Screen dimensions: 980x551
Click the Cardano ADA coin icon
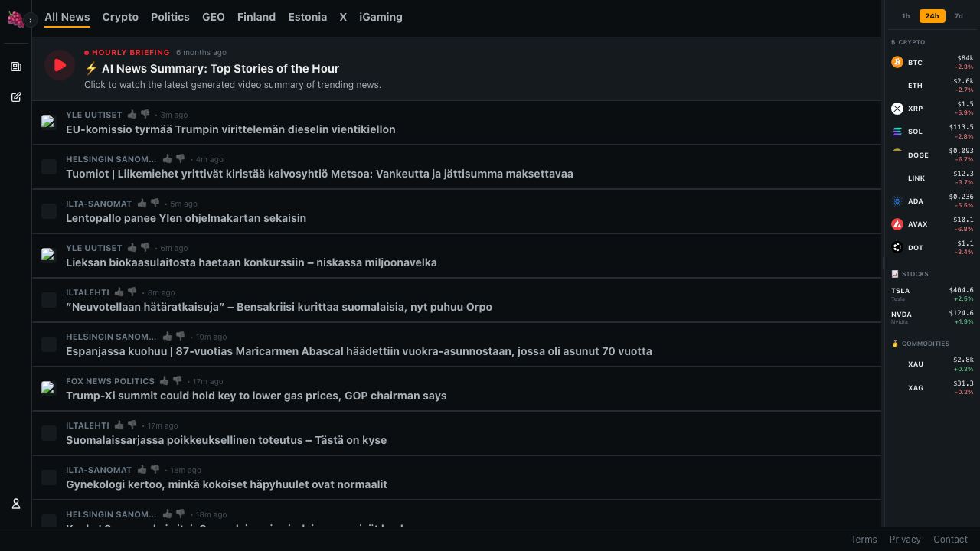[x=897, y=201]
